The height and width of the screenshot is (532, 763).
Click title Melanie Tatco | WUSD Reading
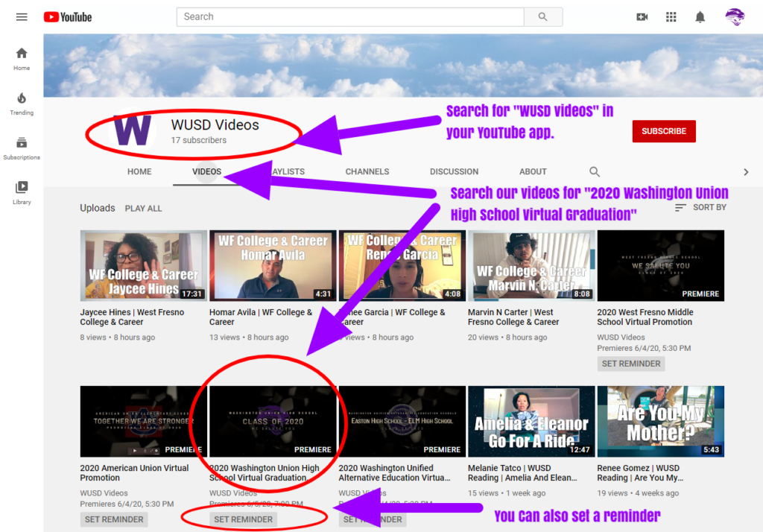[x=522, y=472]
